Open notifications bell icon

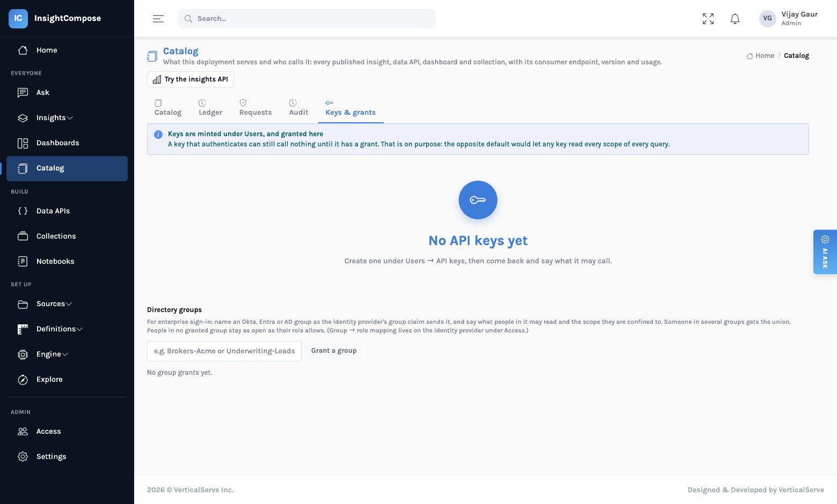[x=735, y=19]
